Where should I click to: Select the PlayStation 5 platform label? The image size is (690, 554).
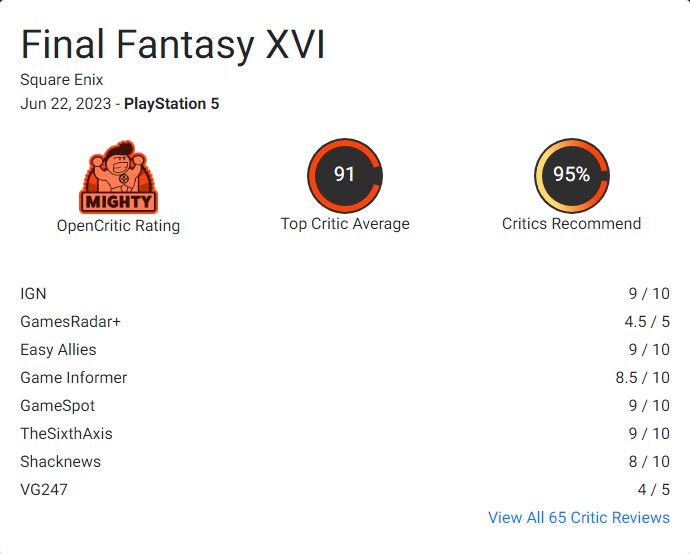coord(171,104)
